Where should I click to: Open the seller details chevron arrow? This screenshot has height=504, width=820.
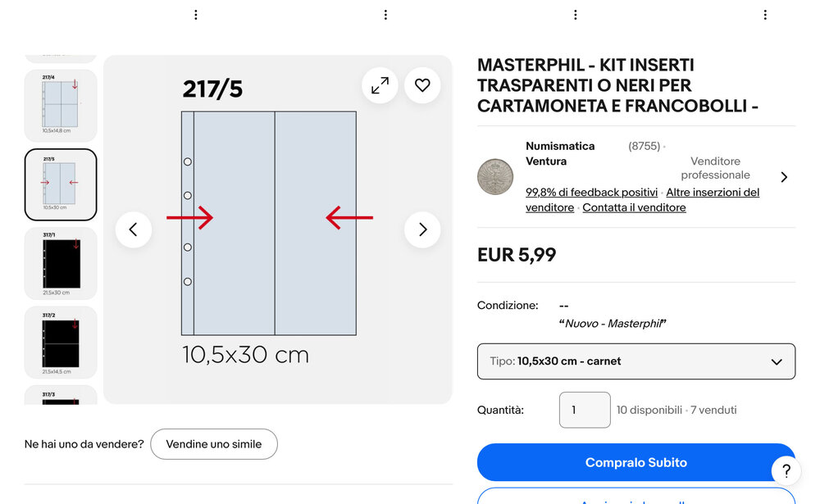pos(784,177)
